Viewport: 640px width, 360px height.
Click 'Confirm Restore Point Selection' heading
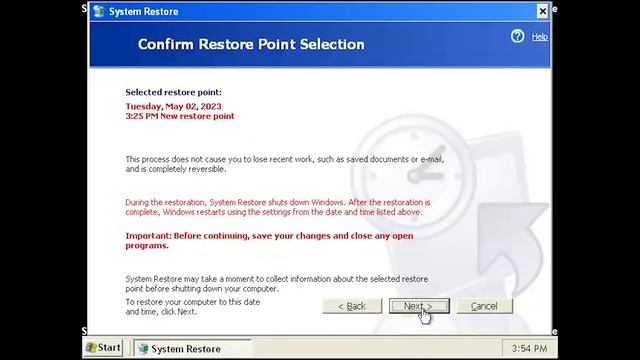coord(251,44)
